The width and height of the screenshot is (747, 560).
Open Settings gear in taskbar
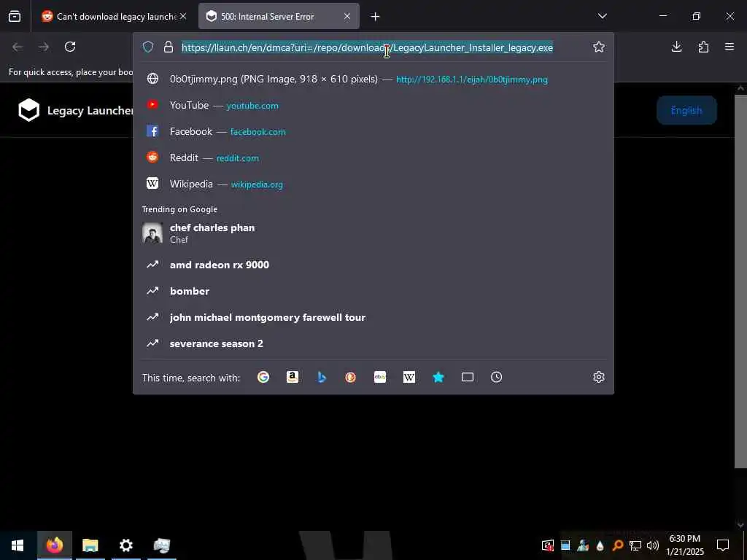pos(125,545)
